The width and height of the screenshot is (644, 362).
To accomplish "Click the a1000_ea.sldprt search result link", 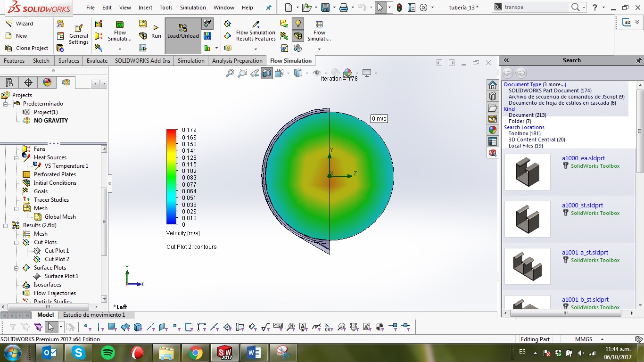I will pos(583,158).
